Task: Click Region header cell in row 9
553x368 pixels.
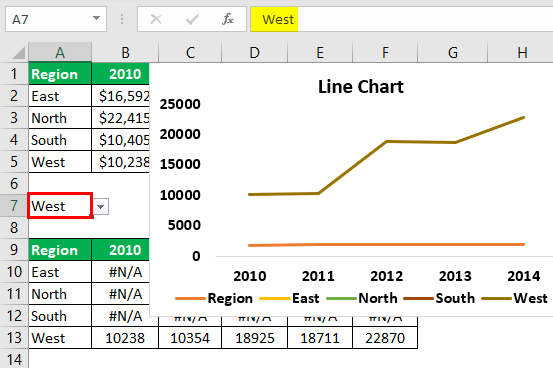Action: pyautogui.click(x=60, y=250)
